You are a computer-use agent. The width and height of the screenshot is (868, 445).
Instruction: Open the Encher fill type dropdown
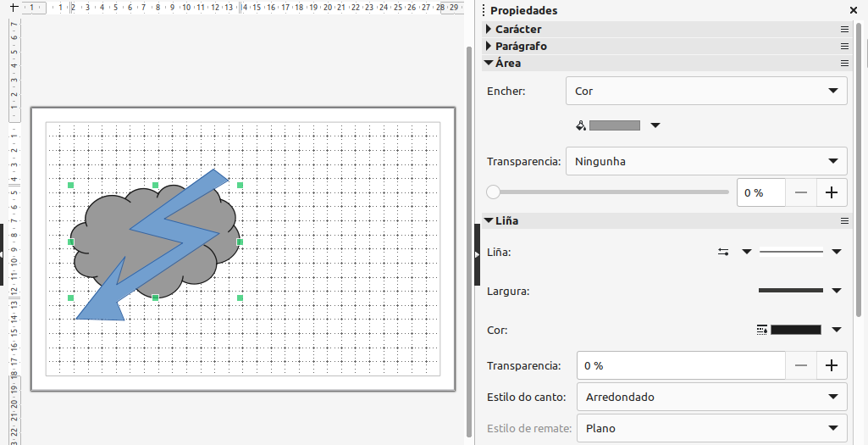tap(705, 91)
